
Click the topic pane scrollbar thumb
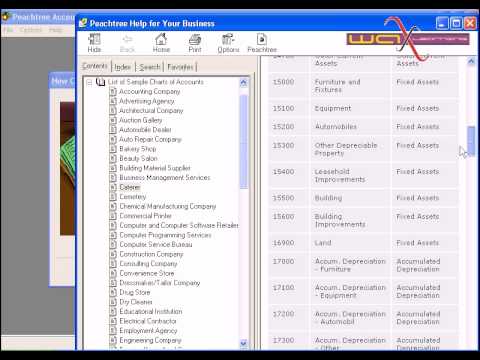[471, 140]
